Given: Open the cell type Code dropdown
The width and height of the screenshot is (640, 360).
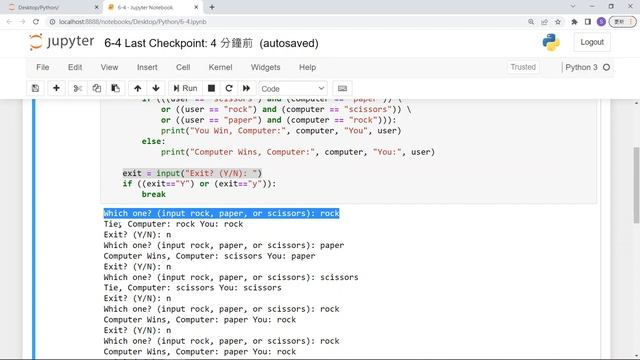Looking at the screenshot, I should coord(293,89).
